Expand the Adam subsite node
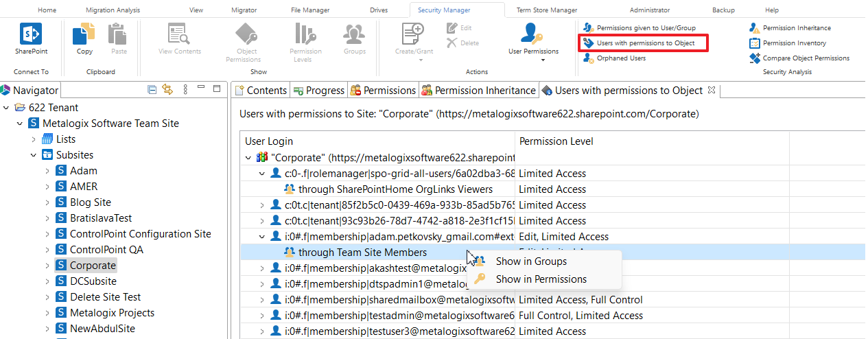Screen dimensions: 868x339 coord(47,171)
